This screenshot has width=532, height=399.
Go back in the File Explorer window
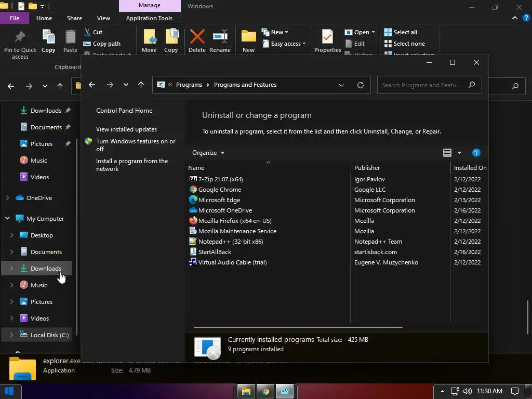pos(11,86)
